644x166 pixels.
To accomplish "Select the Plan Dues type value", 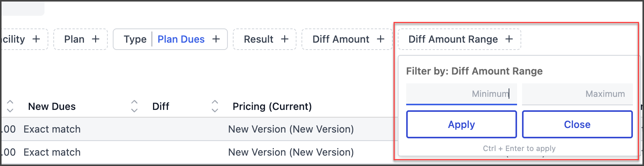I will tap(181, 39).
